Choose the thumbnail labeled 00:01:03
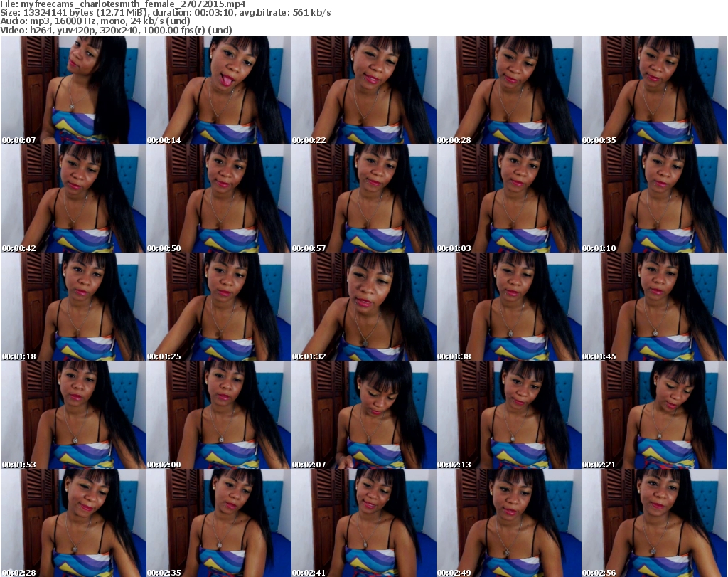The image size is (728, 577). point(509,198)
